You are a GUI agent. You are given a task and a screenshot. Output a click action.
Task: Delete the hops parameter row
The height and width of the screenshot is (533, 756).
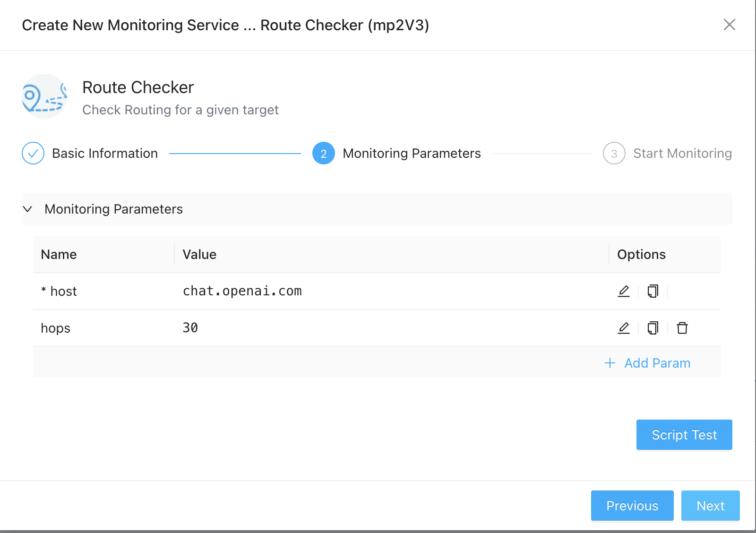(682, 328)
